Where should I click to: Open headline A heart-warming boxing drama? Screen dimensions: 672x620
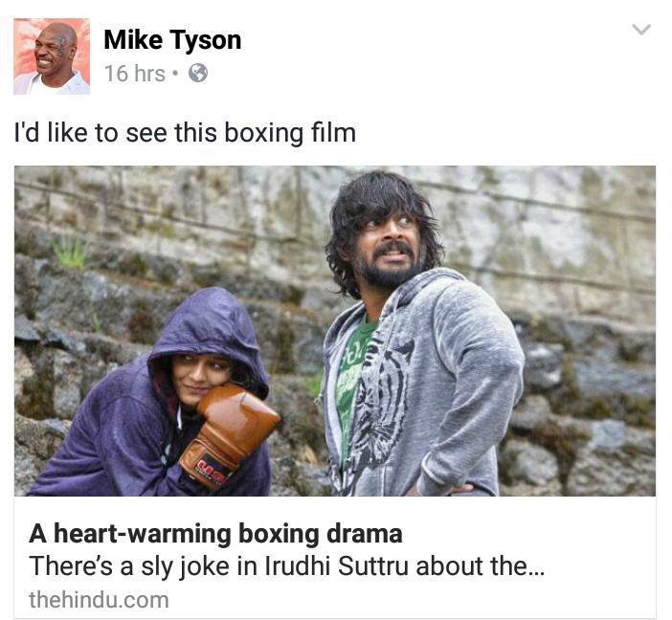pyautogui.click(x=215, y=534)
